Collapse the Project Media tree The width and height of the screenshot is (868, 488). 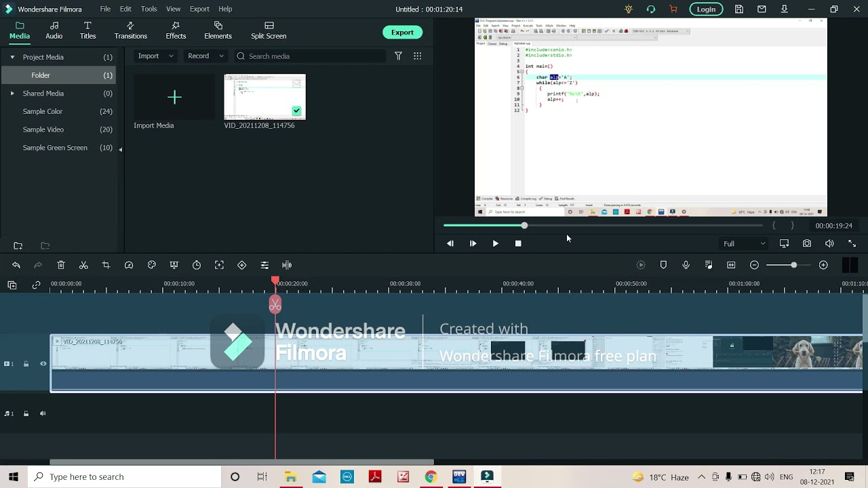(x=12, y=57)
